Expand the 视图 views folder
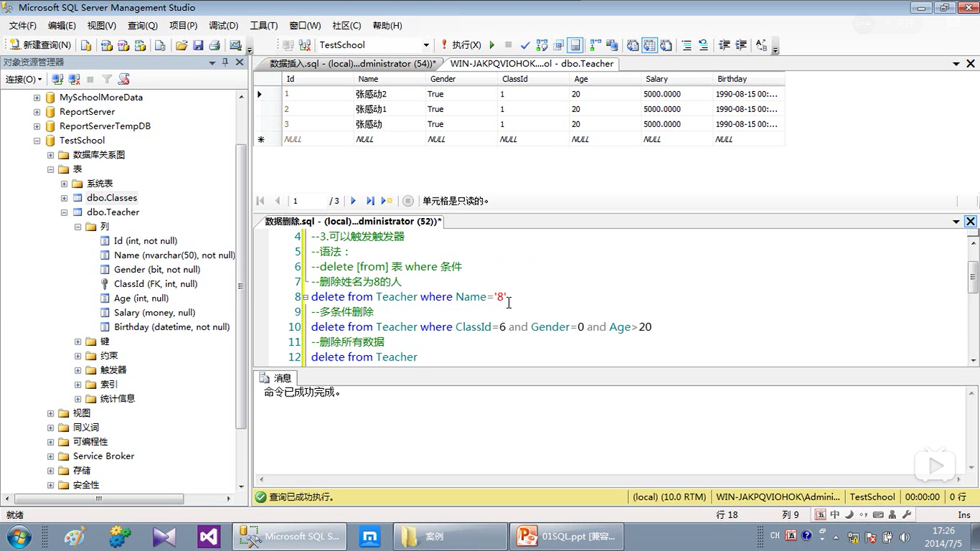Screen dimensions: 980x551 50,413
